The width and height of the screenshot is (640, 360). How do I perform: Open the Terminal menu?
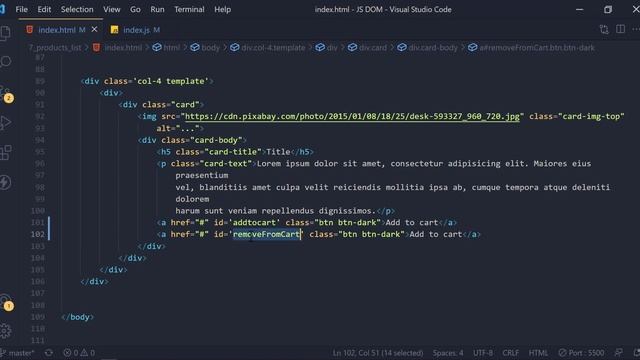[x=189, y=9]
